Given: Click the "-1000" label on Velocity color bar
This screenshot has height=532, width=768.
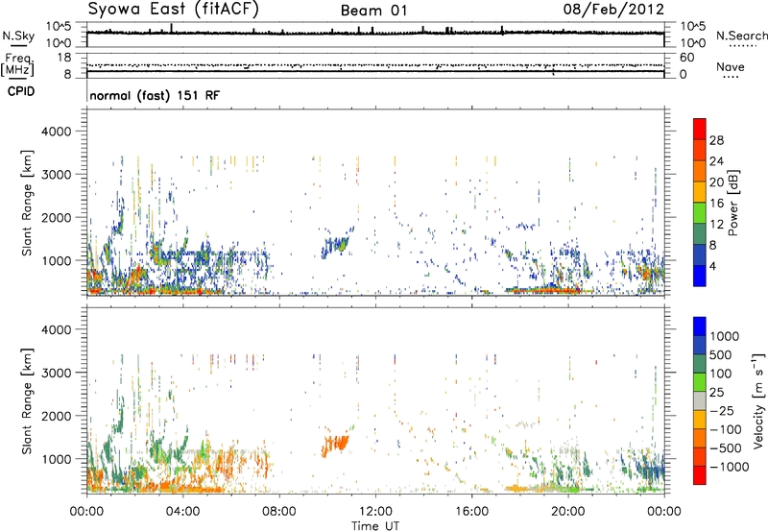Looking at the screenshot, I should [729, 467].
